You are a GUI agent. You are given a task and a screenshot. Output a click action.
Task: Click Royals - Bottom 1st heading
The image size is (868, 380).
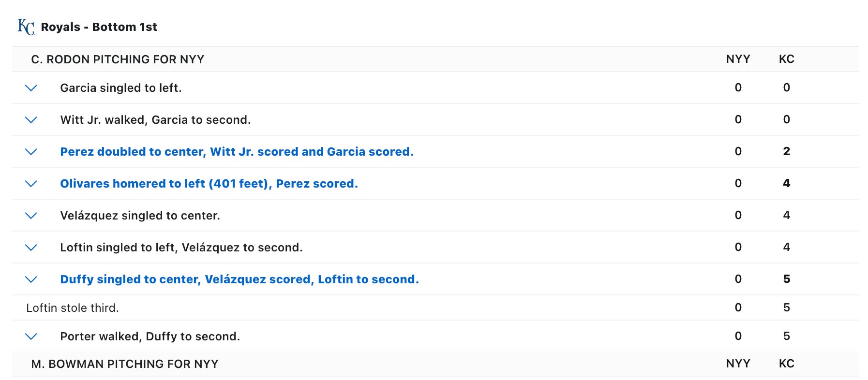point(99,27)
